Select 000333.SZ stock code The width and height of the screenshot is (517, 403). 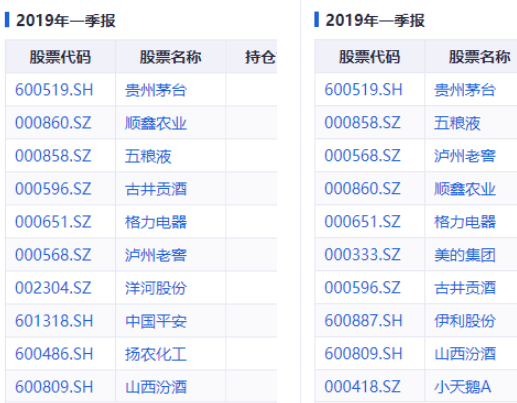coord(362,255)
